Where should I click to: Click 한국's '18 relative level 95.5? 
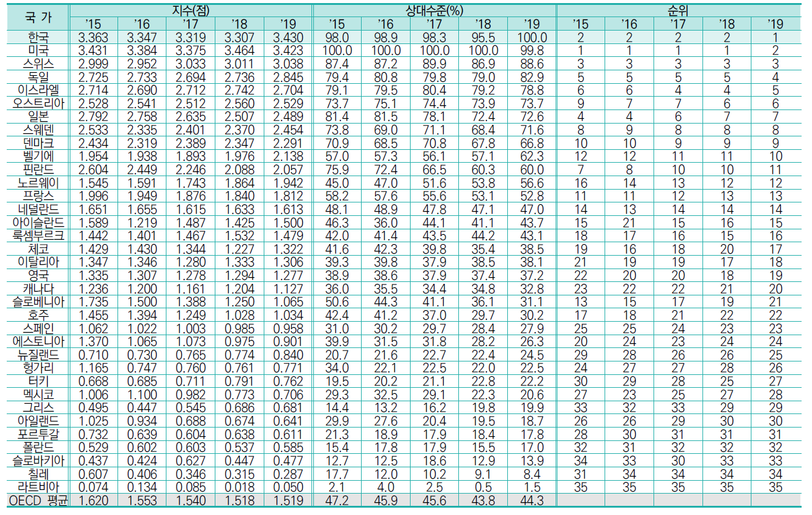point(483,37)
